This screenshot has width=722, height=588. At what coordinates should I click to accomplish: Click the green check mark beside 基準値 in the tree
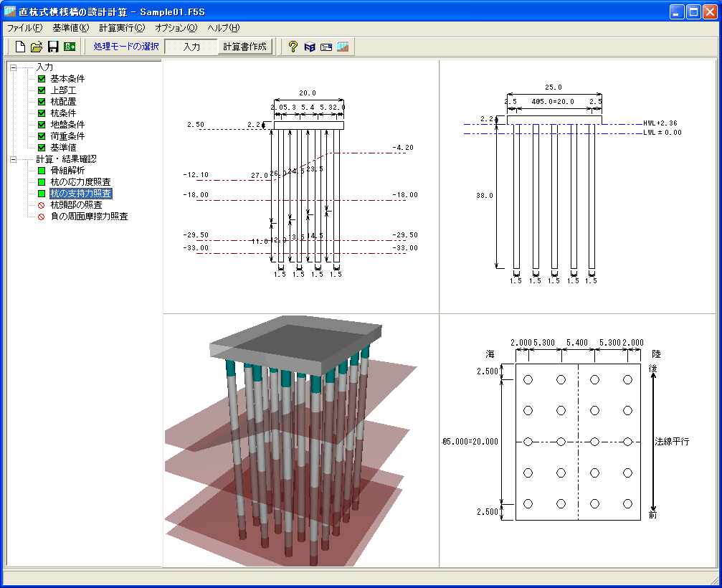pyautogui.click(x=42, y=148)
